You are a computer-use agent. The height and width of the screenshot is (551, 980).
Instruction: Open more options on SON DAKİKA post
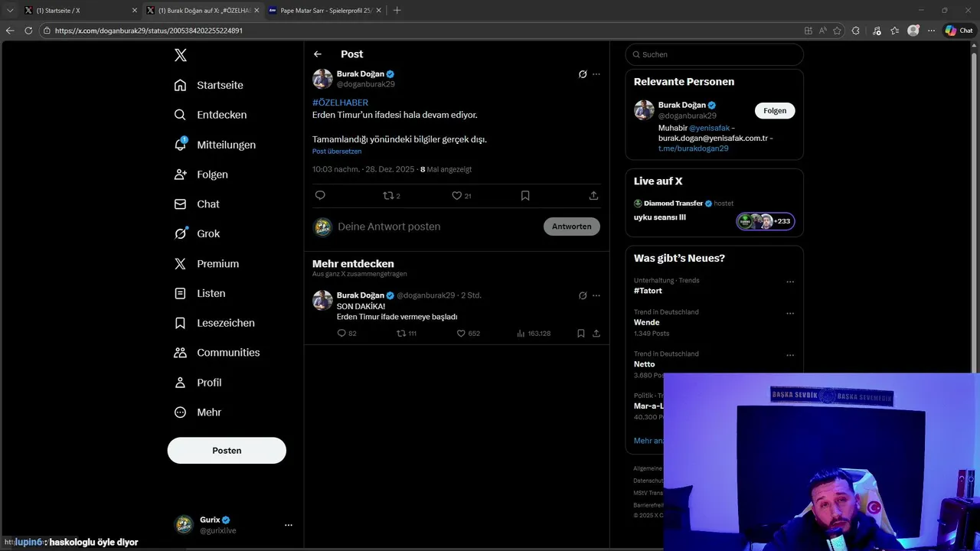coord(596,295)
